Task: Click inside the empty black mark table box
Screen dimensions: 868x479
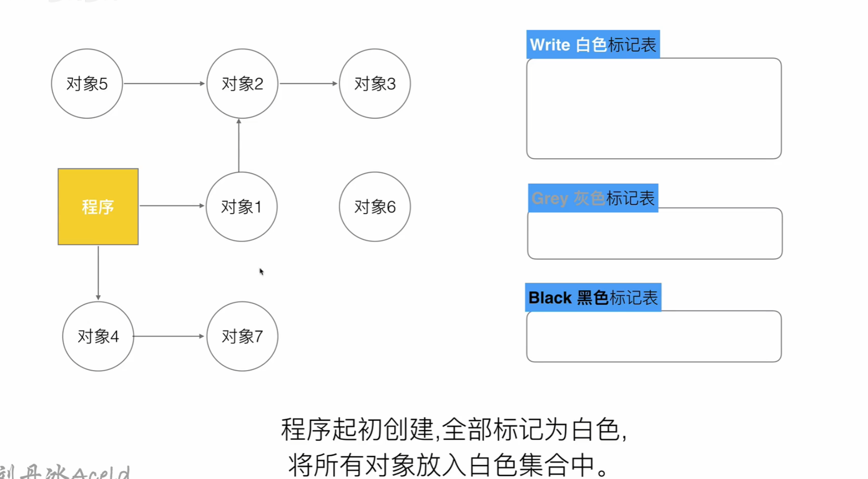Action: [654, 336]
